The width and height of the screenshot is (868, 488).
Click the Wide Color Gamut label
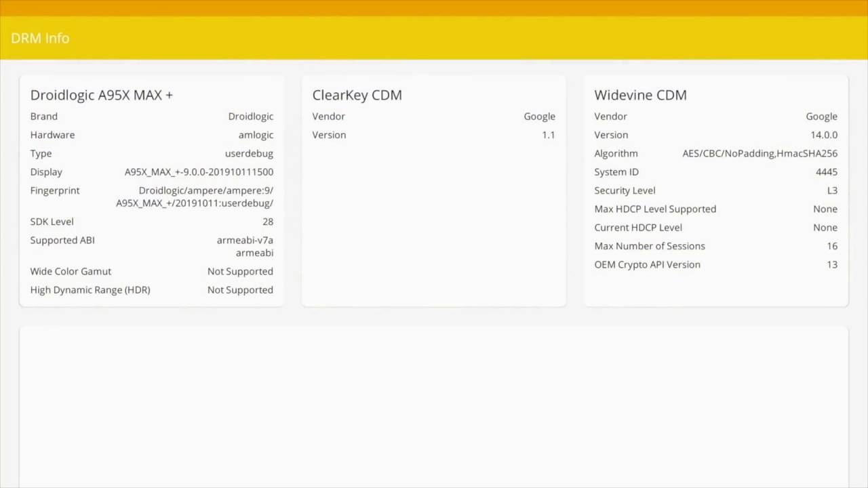tap(71, 271)
